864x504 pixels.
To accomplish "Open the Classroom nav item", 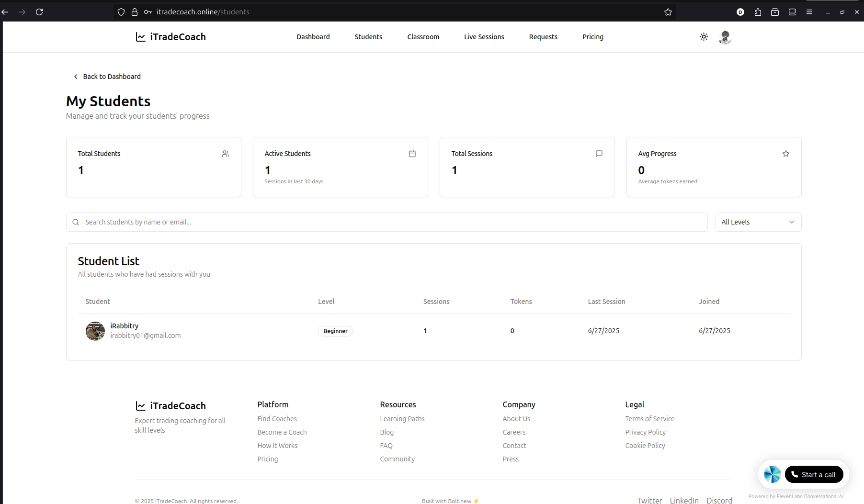I will point(423,37).
